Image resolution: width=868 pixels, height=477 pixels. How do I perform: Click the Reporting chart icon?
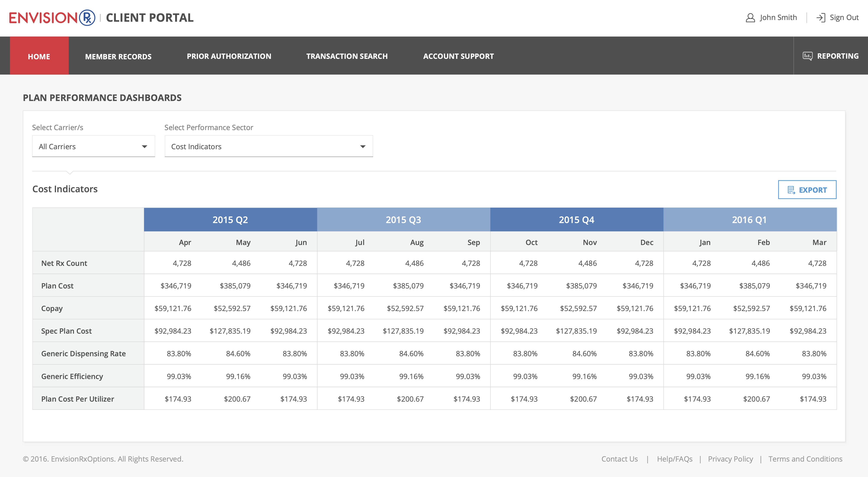click(807, 56)
